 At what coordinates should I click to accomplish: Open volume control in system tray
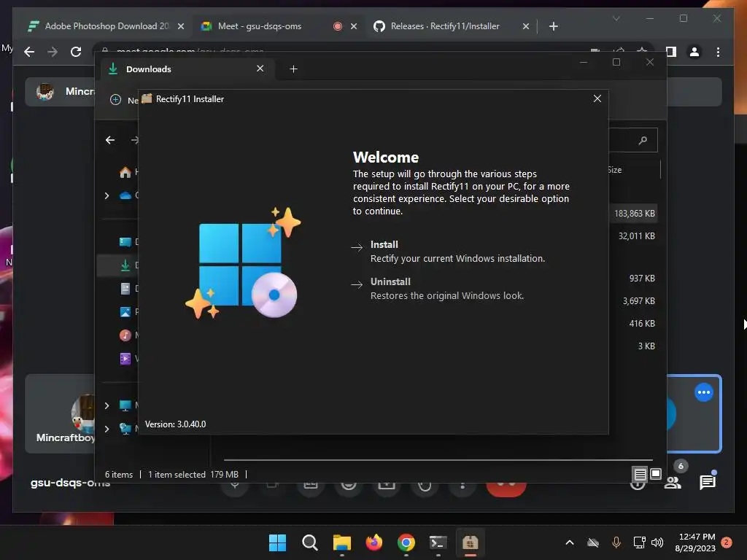(657, 542)
